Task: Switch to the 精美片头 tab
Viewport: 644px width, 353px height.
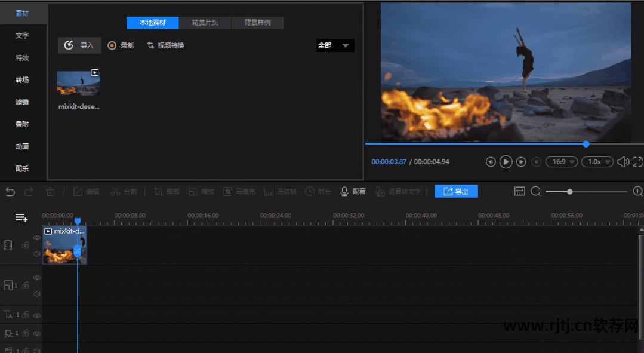Action: point(205,23)
